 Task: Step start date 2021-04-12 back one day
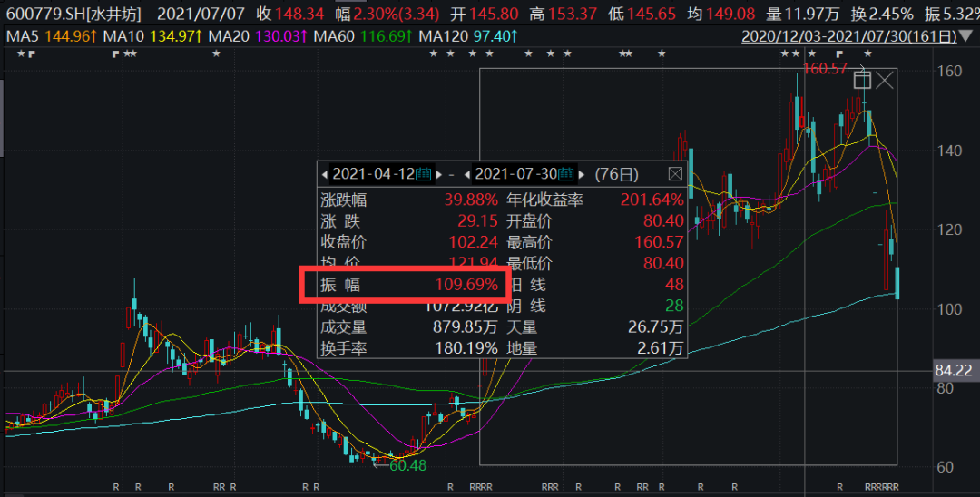[325, 173]
